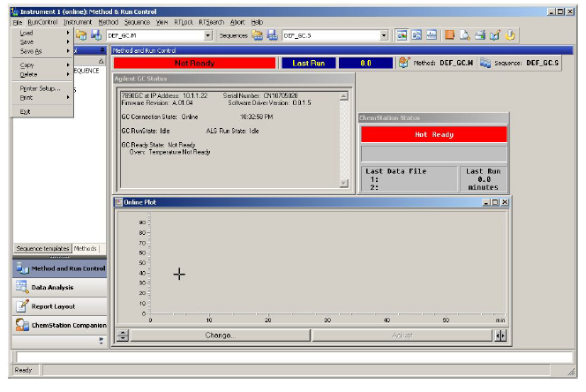Expand the Delete submenu
This screenshot has width=586, height=392.
pos(41,74)
